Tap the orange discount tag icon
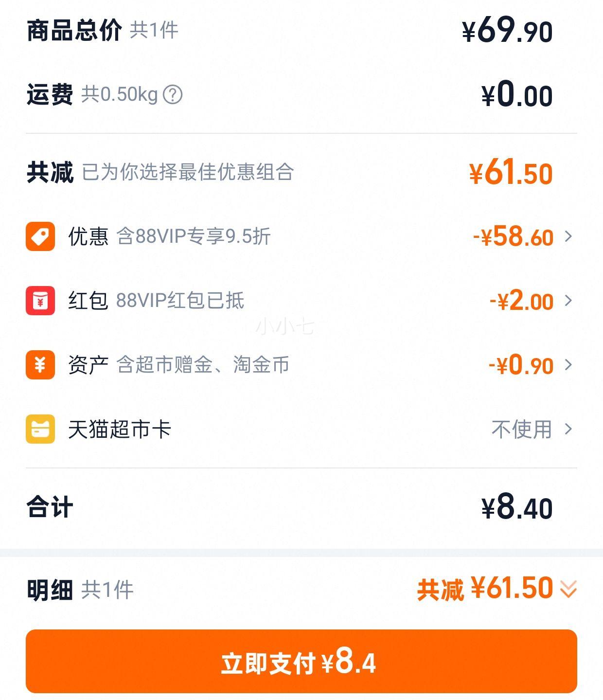The width and height of the screenshot is (603, 700). pos(40,236)
